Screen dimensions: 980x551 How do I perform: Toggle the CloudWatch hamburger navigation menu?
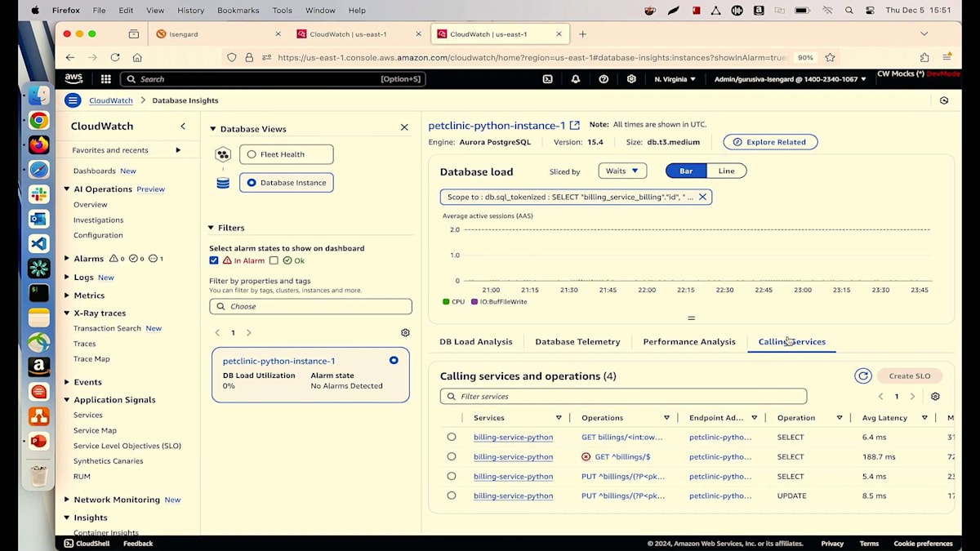click(x=73, y=100)
